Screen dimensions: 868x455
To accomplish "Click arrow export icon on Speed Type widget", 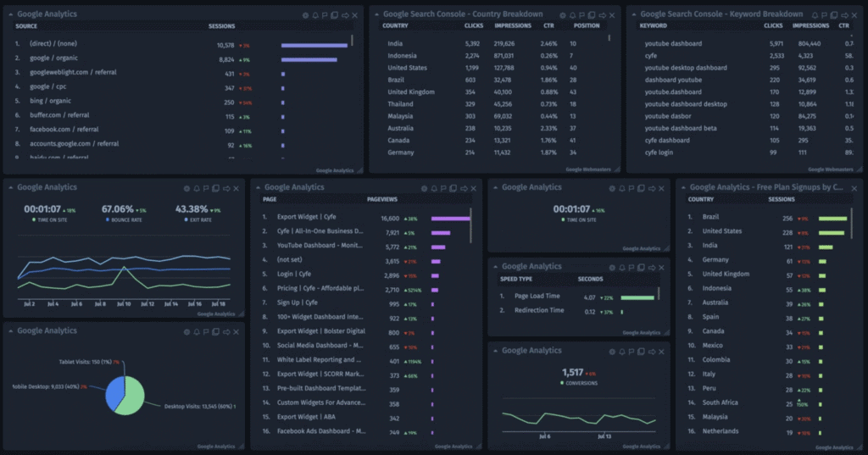I will (650, 267).
